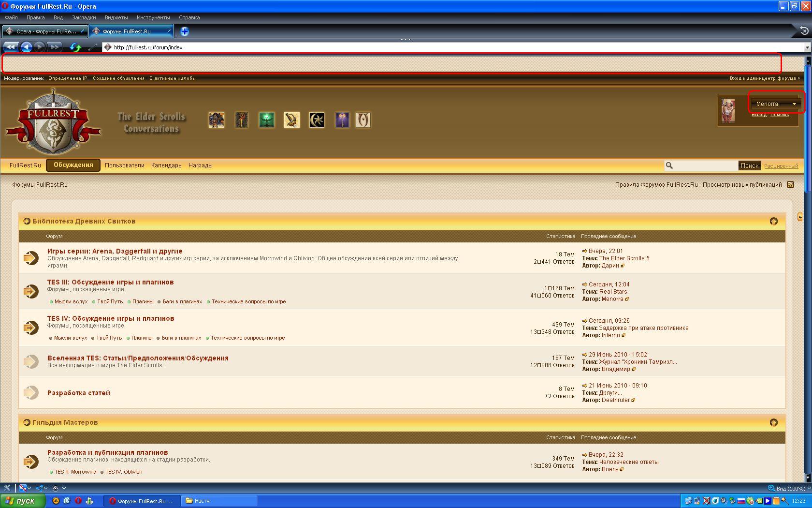Click the fast-forward navigation button
This screenshot has height=508, width=812.
(55, 47)
